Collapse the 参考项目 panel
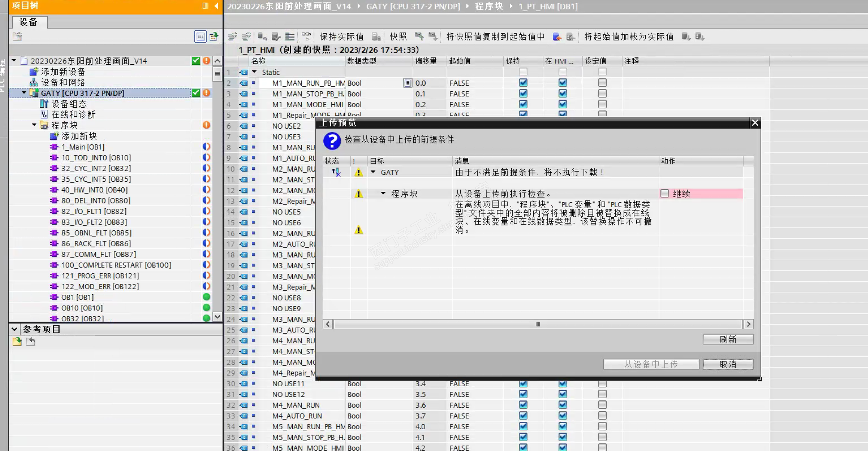868x451 pixels. point(14,329)
